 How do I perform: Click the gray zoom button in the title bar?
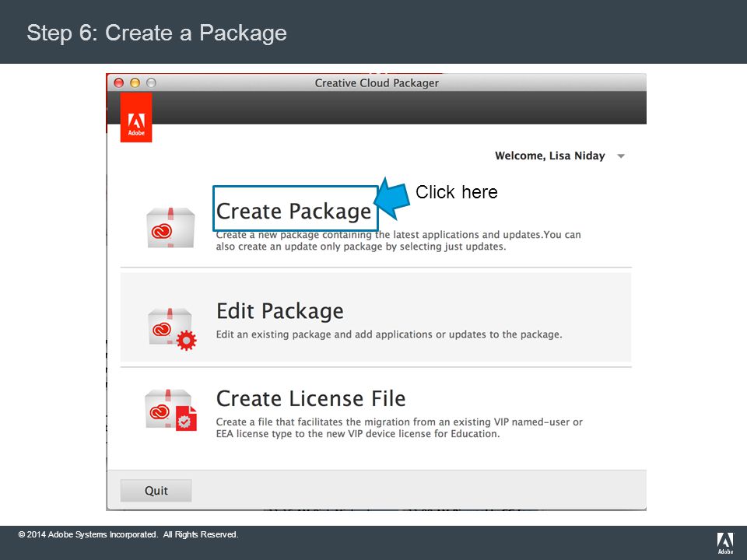tap(151, 83)
